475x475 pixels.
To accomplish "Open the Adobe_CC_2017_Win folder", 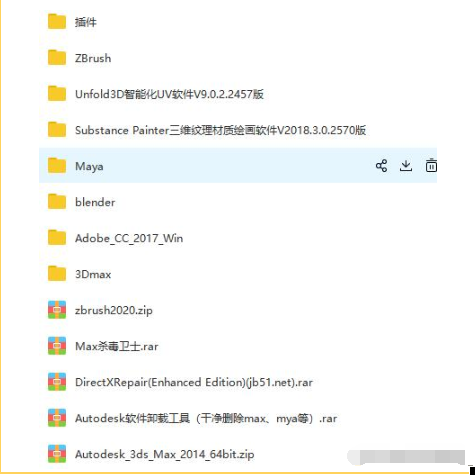I will pos(129,238).
